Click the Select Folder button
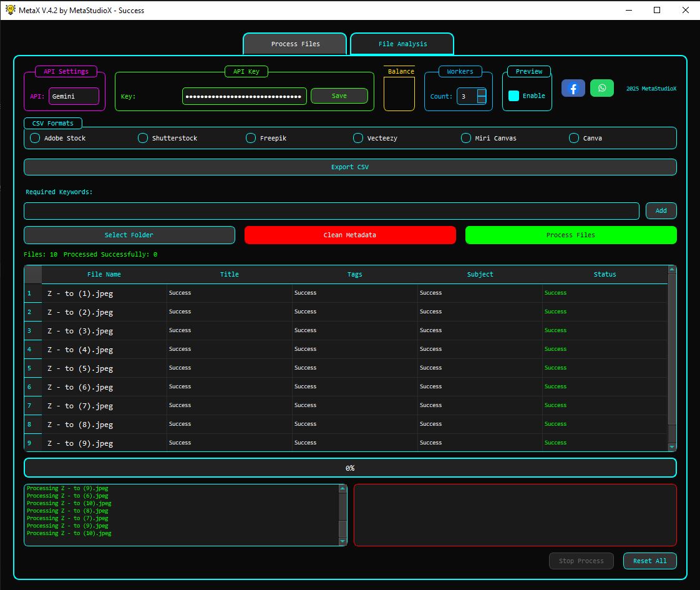Screen dimensions: 700x590 [x=129, y=235]
